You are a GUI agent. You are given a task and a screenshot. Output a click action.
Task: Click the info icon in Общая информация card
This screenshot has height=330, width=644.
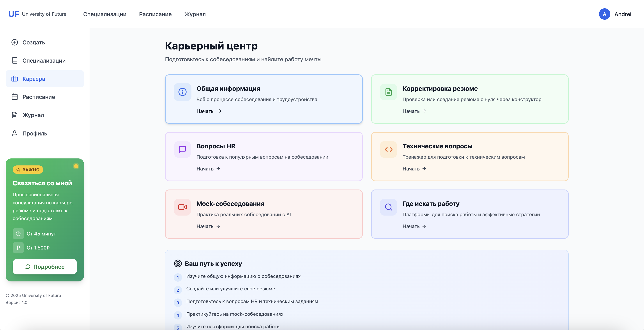pos(182,92)
